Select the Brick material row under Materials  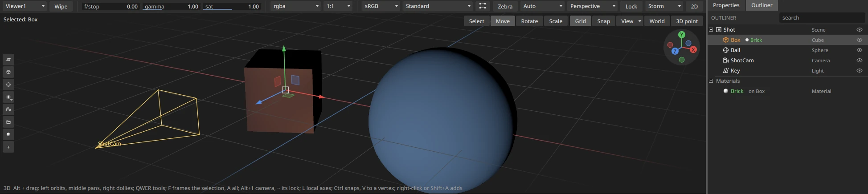pos(787,91)
